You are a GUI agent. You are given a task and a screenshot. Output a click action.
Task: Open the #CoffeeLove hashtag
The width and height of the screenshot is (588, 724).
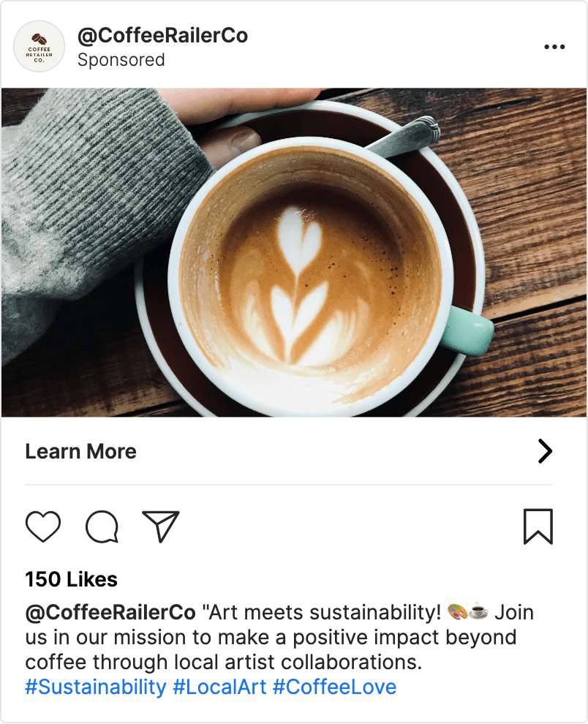point(334,687)
